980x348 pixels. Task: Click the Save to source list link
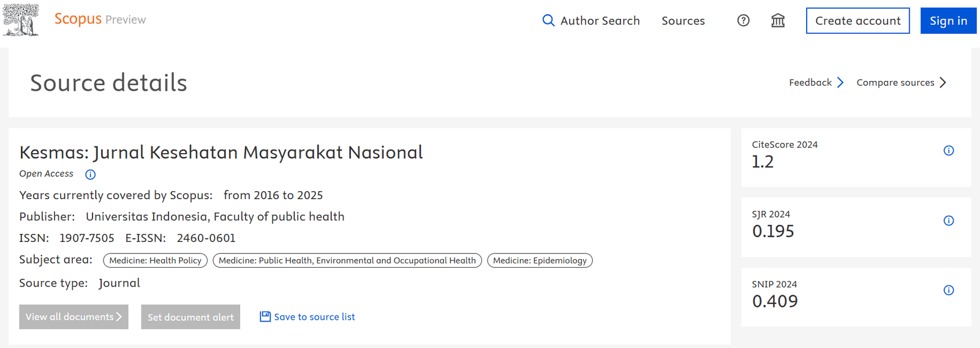314,317
